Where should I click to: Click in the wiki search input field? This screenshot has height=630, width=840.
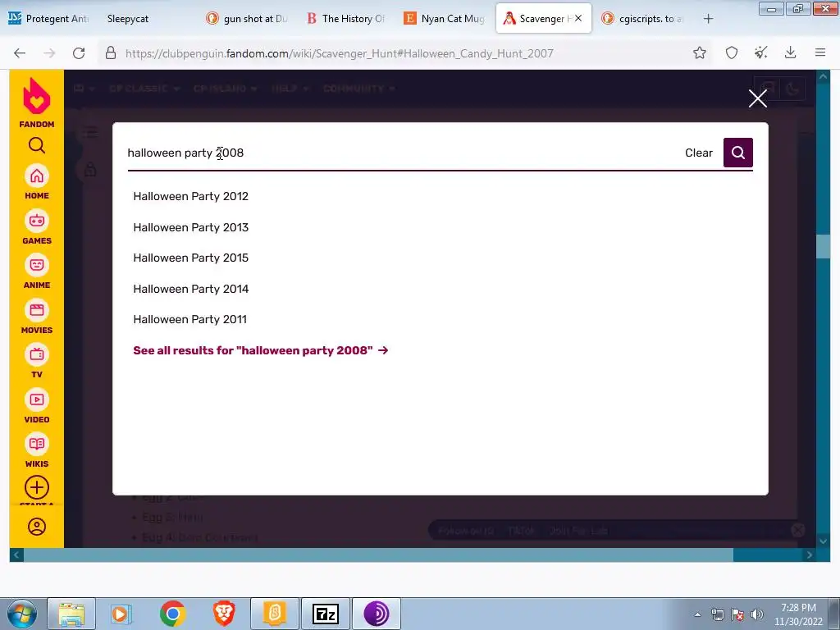click(402, 153)
